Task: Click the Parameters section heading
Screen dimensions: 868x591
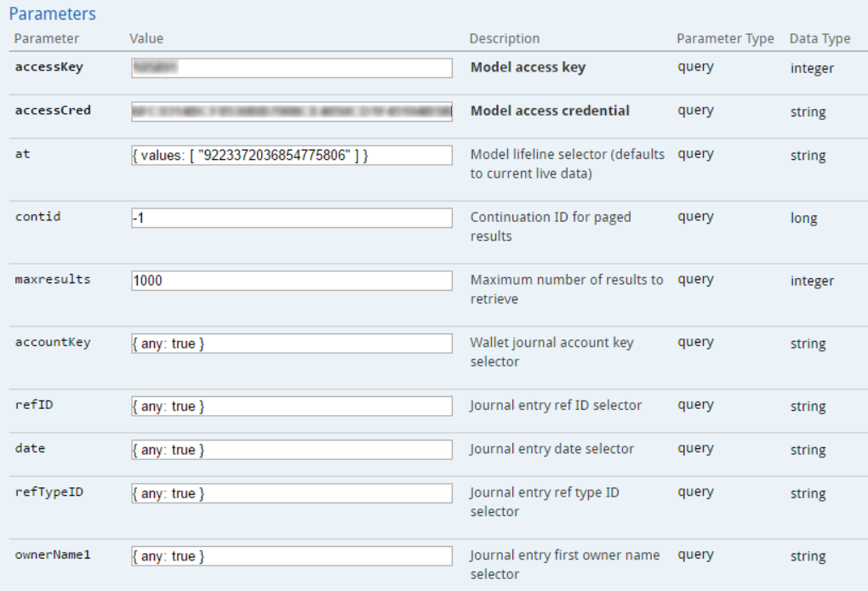Action: 53,14
